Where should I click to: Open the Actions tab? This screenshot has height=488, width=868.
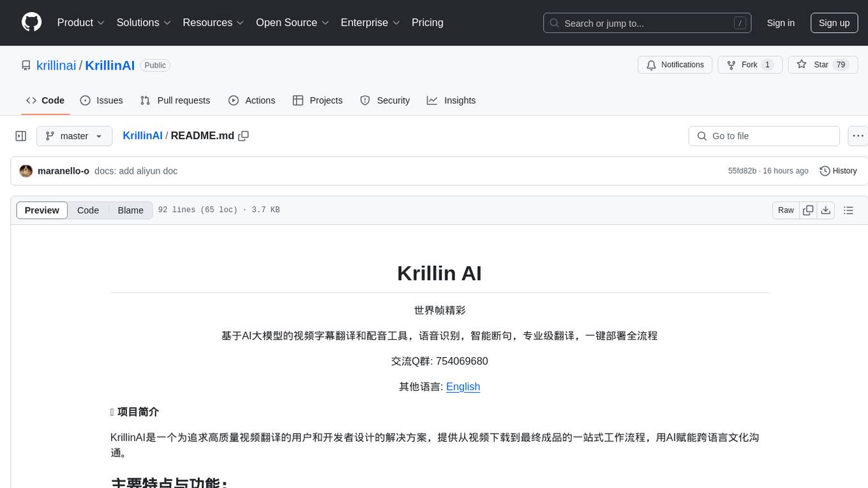pos(251,100)
